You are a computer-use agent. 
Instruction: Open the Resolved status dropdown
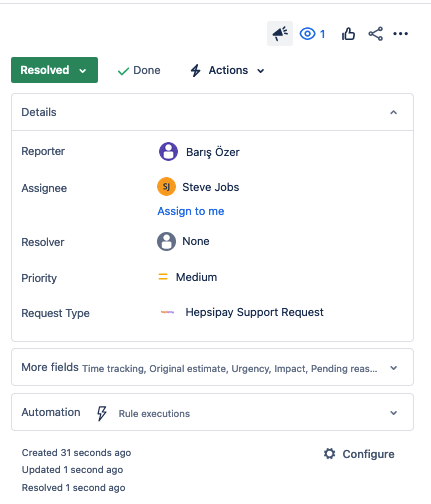(54, 70)
